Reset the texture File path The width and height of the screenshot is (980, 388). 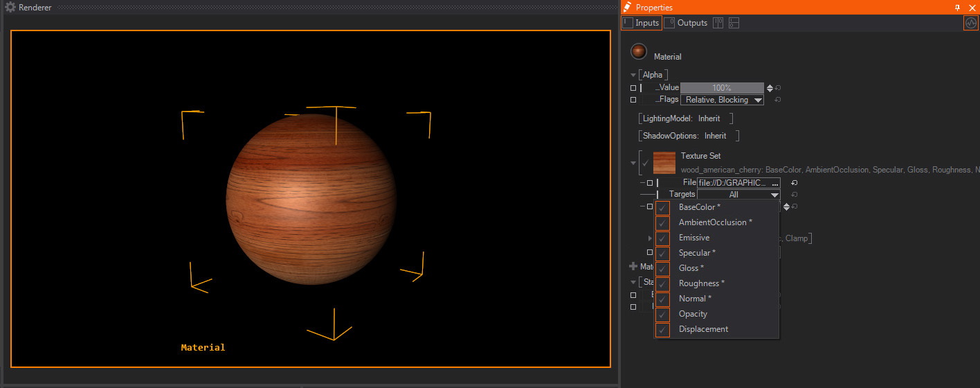[x=795, y=183]
